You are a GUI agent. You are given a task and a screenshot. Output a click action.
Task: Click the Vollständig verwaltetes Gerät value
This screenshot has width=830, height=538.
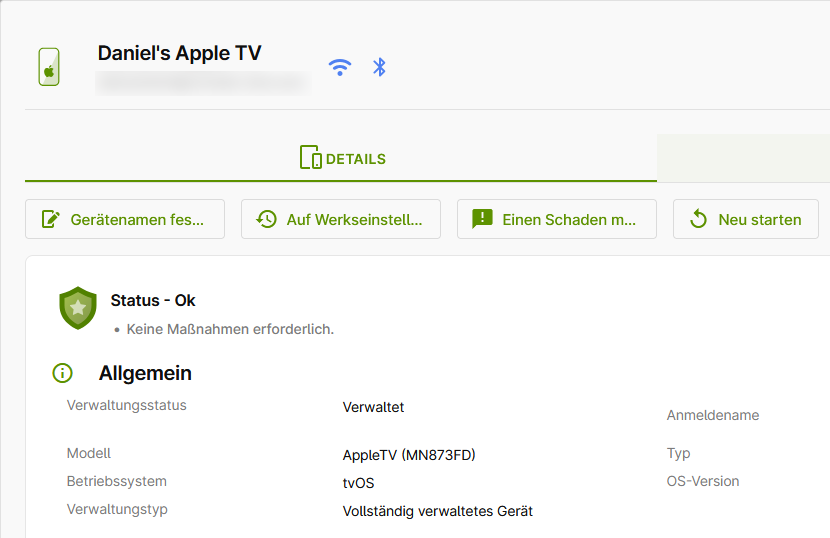[437, 511]
